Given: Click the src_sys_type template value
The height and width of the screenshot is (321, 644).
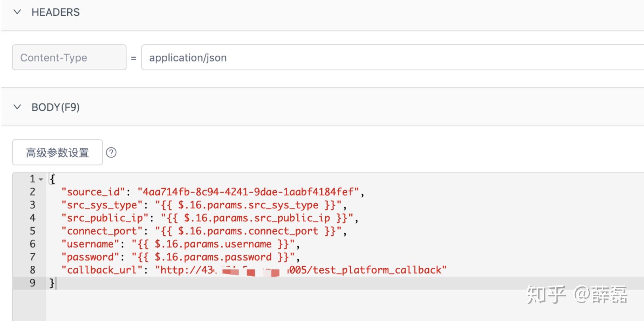Looking at the screenshot, I should click(248, 205).
